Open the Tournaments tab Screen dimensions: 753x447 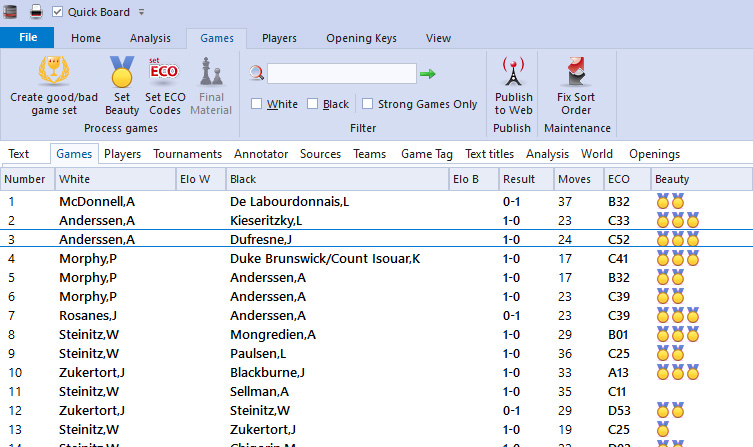(188, 154)
